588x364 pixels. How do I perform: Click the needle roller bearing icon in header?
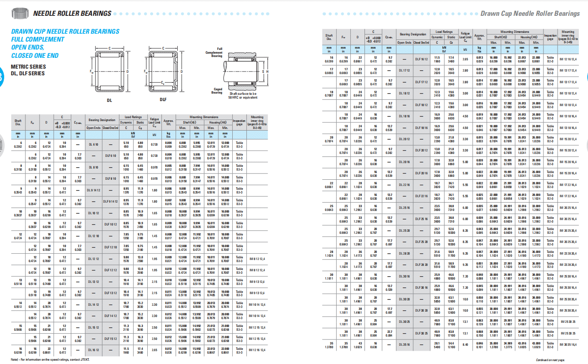[x=20, y=13]
